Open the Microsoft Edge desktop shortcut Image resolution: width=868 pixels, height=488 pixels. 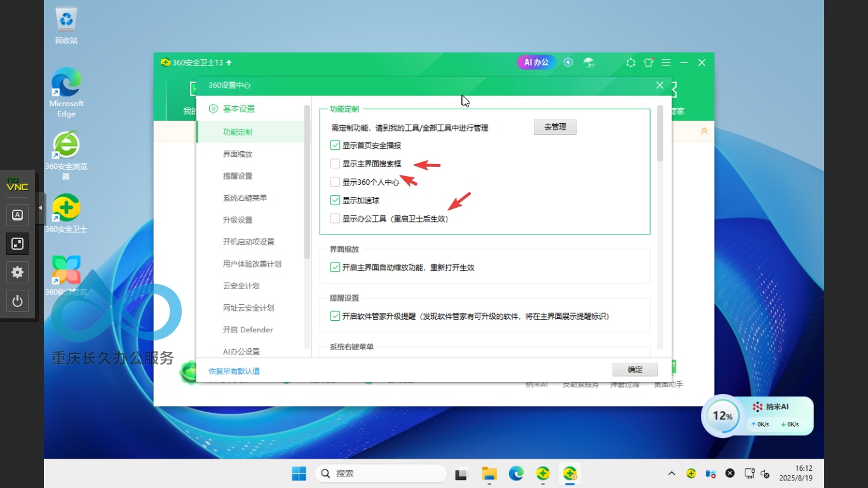click(66, 93)
